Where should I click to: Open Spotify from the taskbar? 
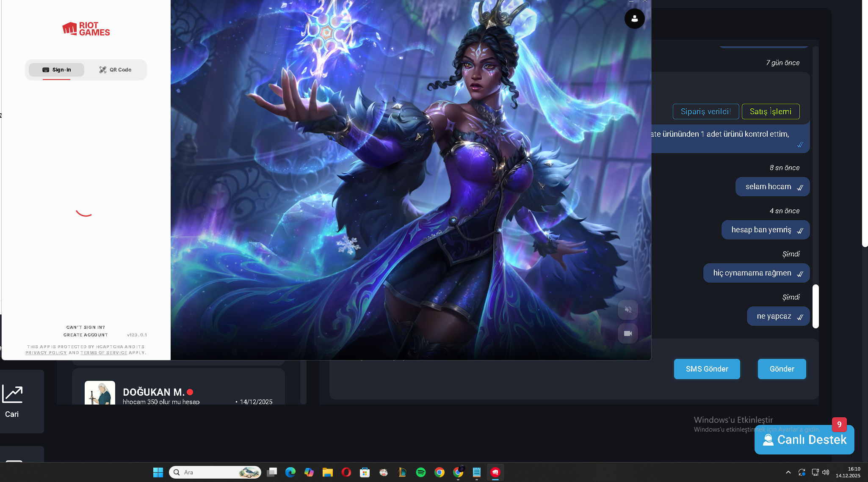pos(421,472)
